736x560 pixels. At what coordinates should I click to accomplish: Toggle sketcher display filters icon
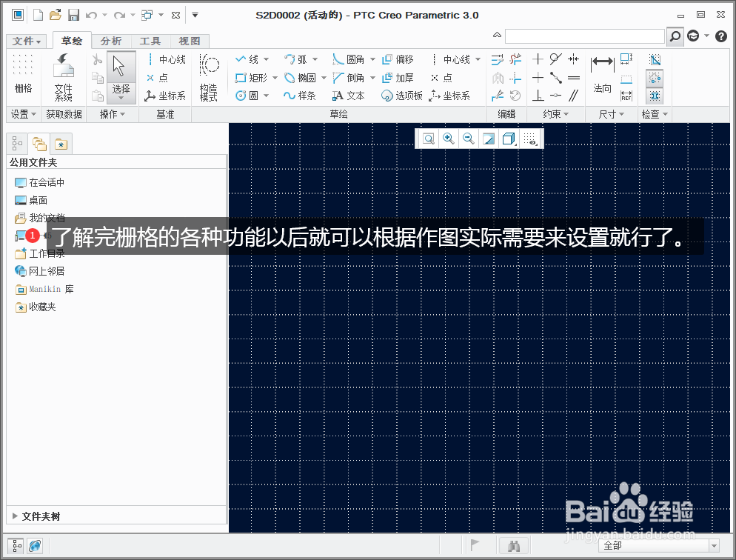pos(530,139)
